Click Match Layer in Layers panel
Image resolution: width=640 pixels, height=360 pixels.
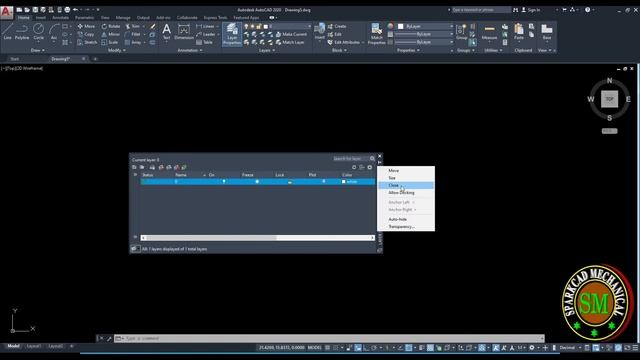click(290, 42)
